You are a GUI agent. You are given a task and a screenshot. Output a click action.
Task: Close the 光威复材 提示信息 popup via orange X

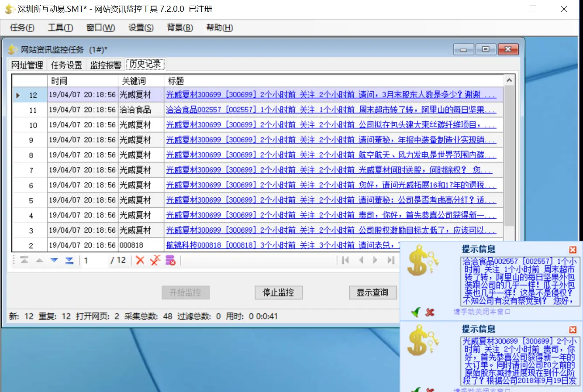click(573, 330)
